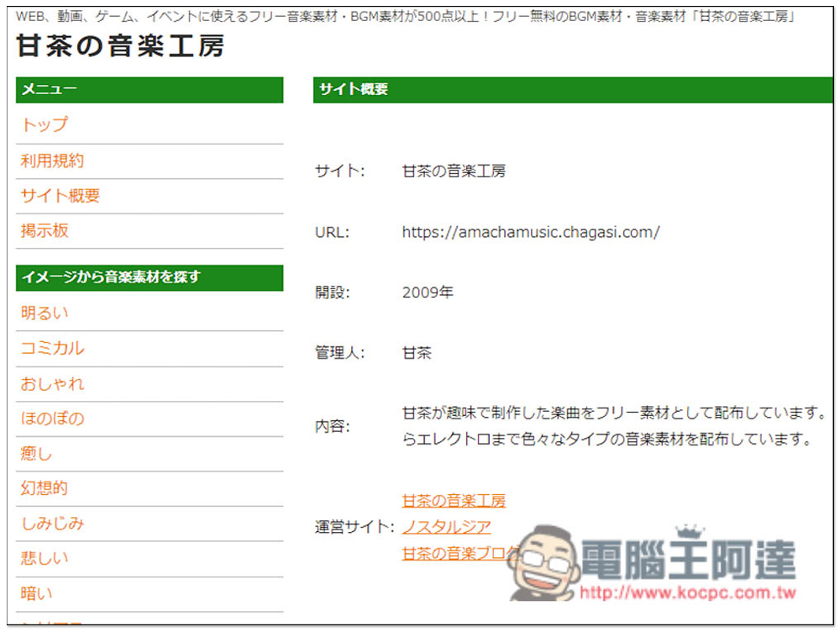840x632 pixels.
Task: Click the 内容: label
Action: pos(332,426)
